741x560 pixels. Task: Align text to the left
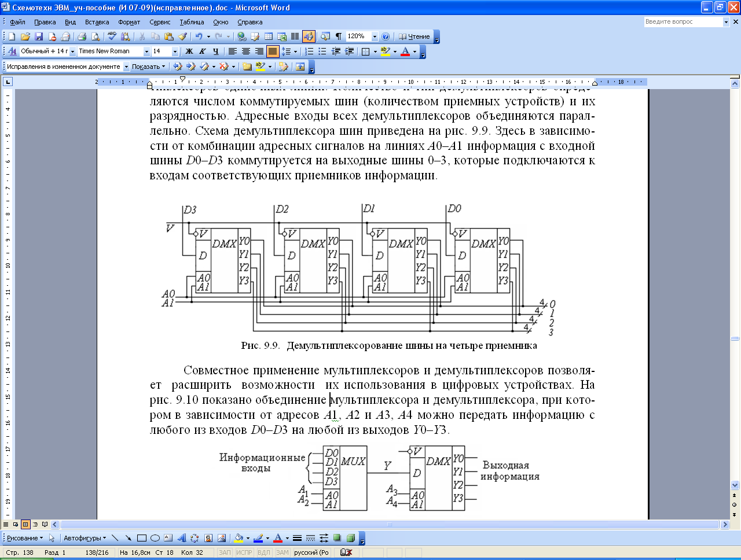[233, 51]
